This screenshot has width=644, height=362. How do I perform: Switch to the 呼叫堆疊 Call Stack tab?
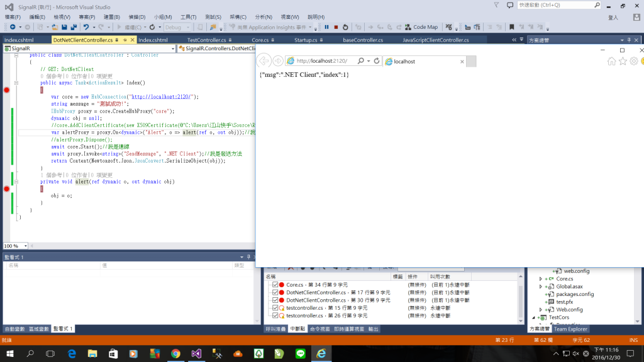coord(275,329)
